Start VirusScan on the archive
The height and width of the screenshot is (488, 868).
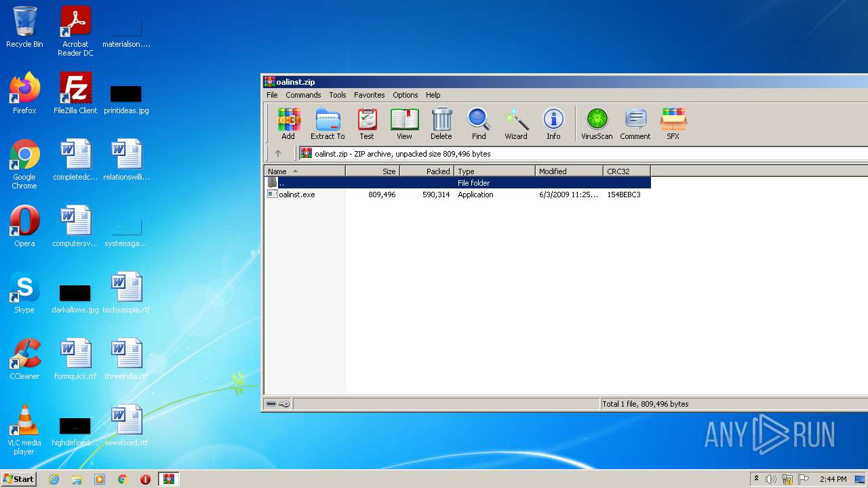pyautogui.click(x=597, y=124)
